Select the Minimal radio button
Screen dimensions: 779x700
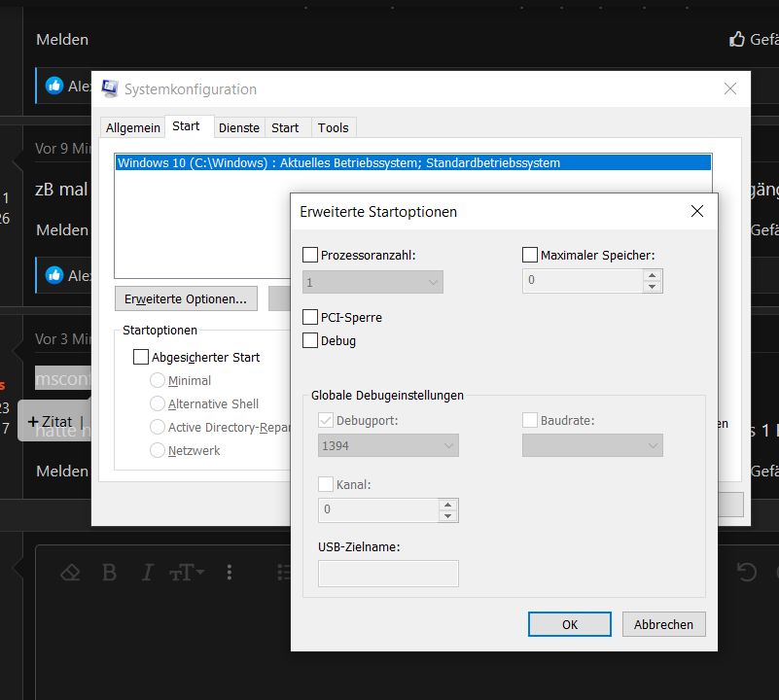tap(157, 380)
